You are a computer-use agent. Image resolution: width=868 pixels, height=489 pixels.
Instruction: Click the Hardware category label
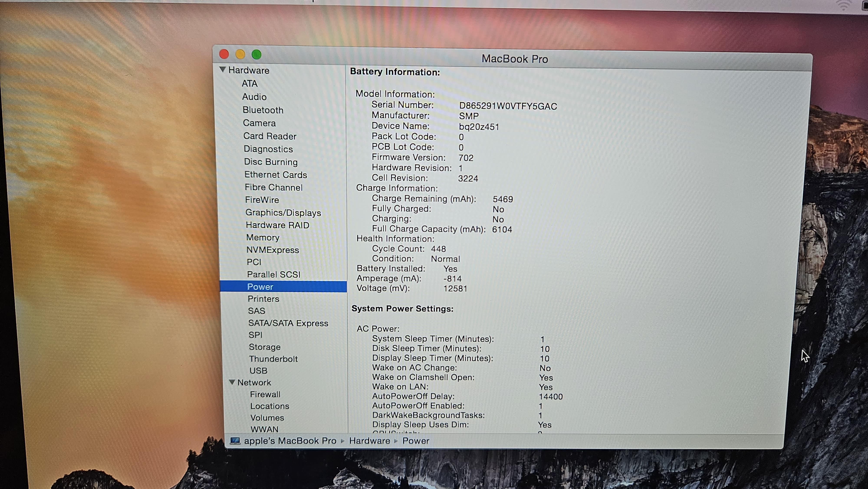coord(249,70)
